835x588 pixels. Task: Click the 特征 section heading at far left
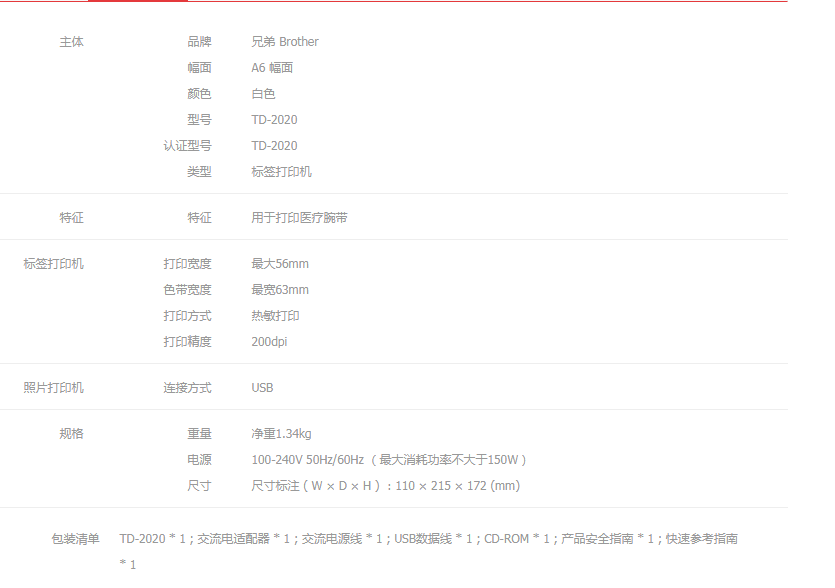[x=71, y=217]
